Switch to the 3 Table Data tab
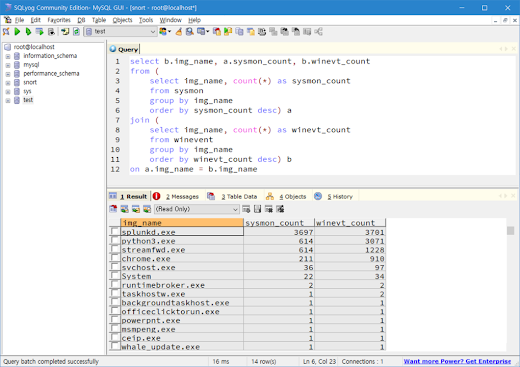The image size is (520, 367). pyautogui.click(x=239, y=197)
